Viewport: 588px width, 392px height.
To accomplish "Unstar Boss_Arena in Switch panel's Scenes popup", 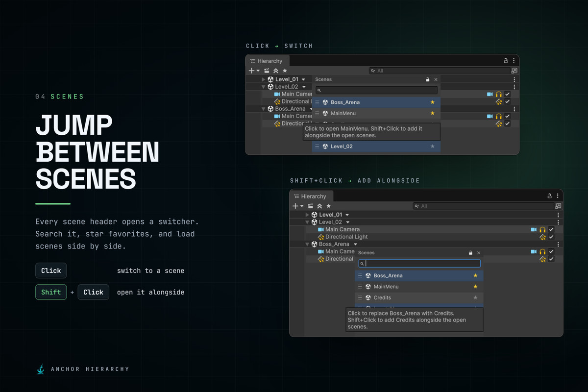I will (x=432, y=102).
